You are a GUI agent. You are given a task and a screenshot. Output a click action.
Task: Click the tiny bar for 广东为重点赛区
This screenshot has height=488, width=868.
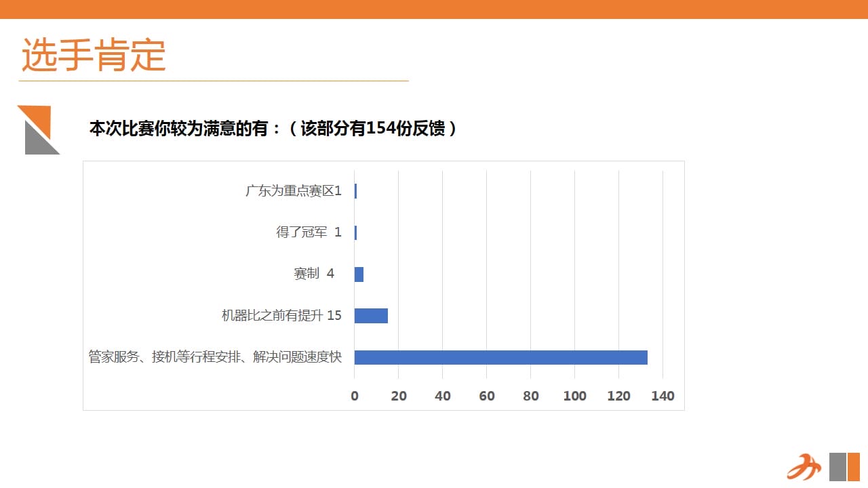point(355,191)
